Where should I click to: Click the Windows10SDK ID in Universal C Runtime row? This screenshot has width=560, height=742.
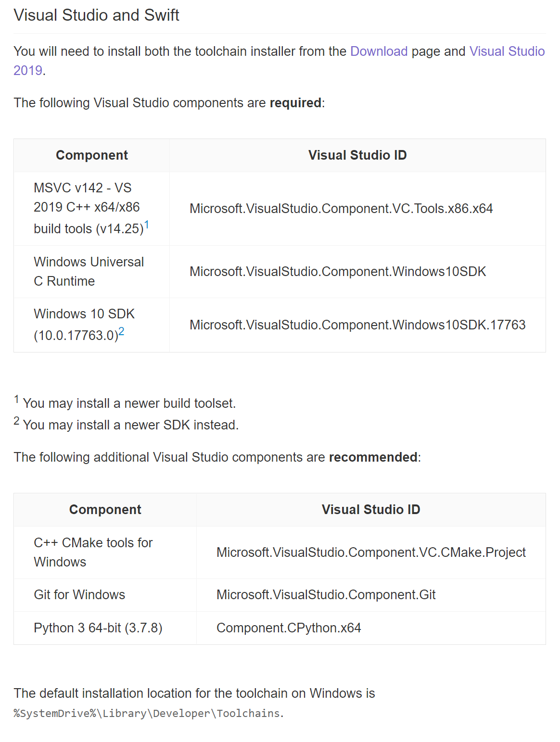pyautogui.click(x=338, y=272)
